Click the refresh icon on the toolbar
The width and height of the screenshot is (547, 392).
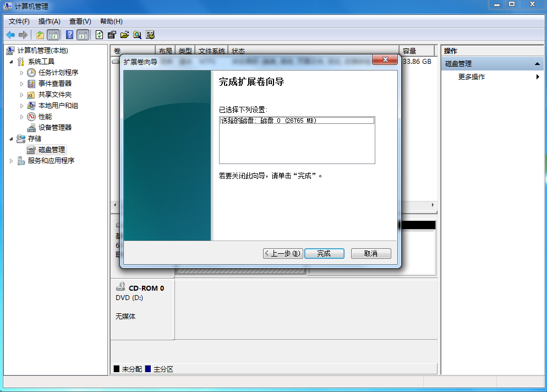pos(99,34)
